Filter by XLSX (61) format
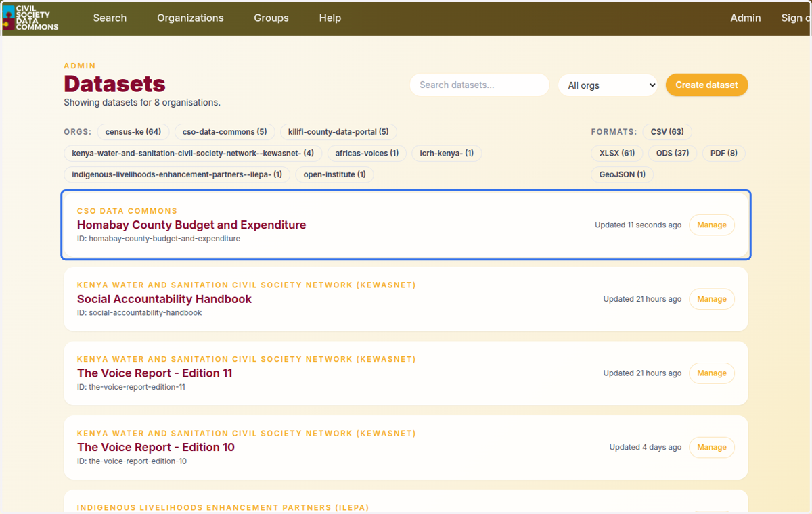 tap(617, 154)
